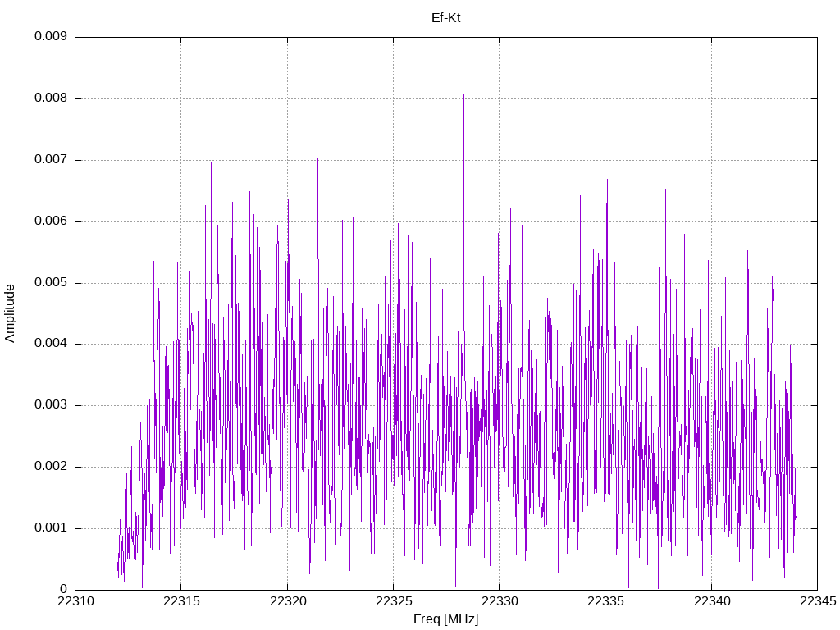Click x-axis tick label 22335

click(606, 601)
